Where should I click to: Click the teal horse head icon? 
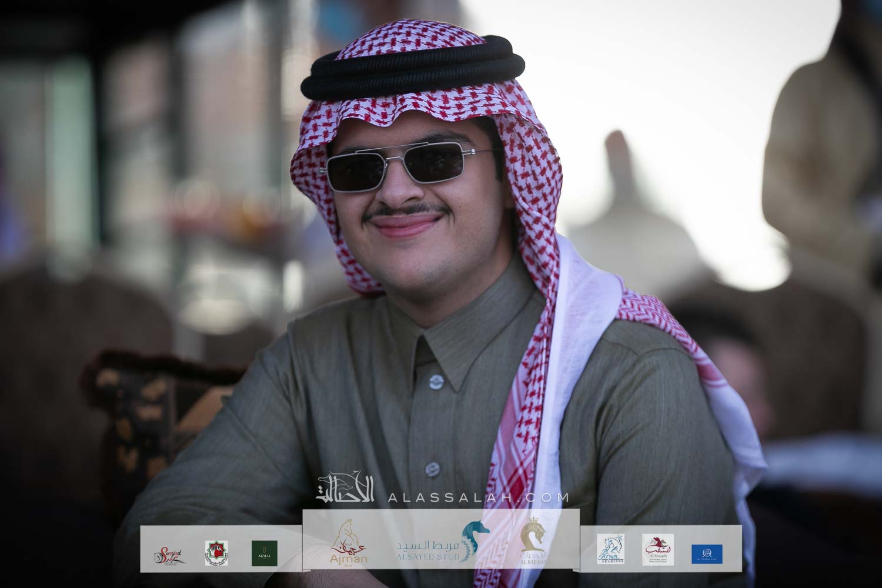pos(475,539)
